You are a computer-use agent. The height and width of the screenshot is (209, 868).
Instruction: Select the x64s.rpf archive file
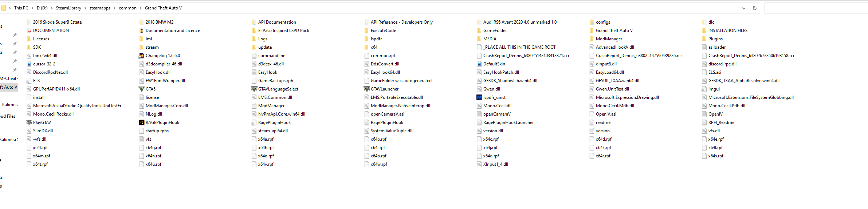713,156
